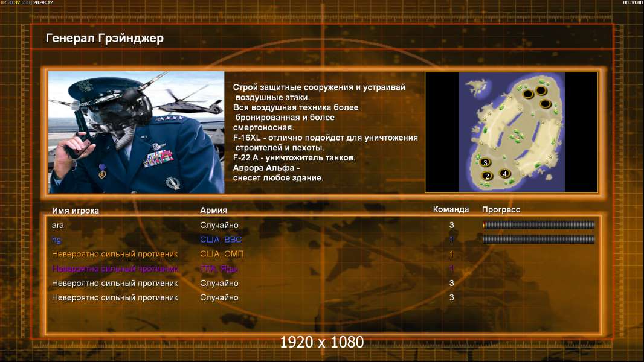
Task: Click the 'Имя игрока' column header
Action: click(x=75, y=211)
